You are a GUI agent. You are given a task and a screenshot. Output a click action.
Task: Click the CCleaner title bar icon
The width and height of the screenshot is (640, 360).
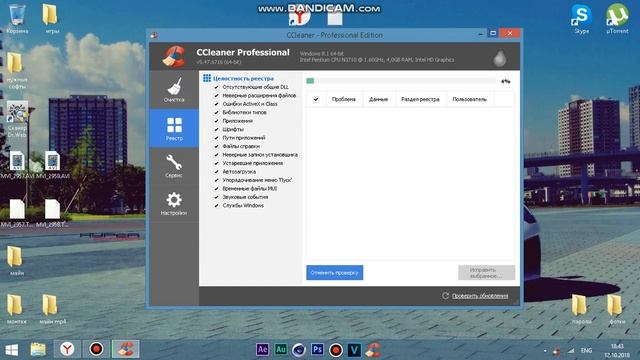pyautogui.click(x=154, y=35)
